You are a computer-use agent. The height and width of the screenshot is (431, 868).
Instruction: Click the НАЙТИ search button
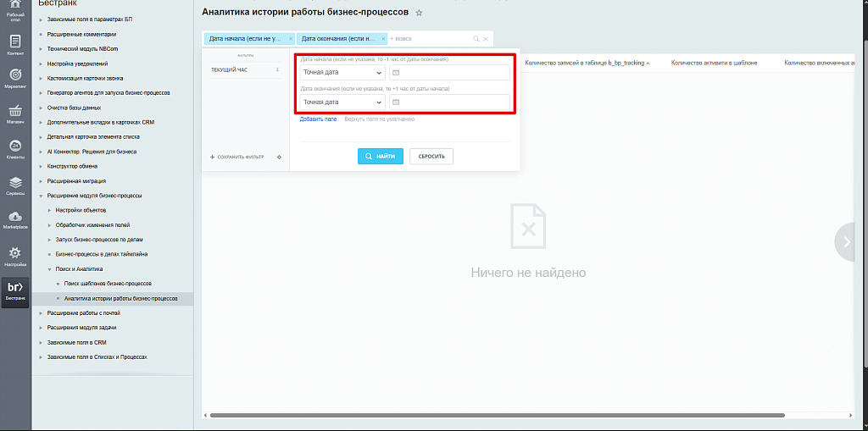381,157
